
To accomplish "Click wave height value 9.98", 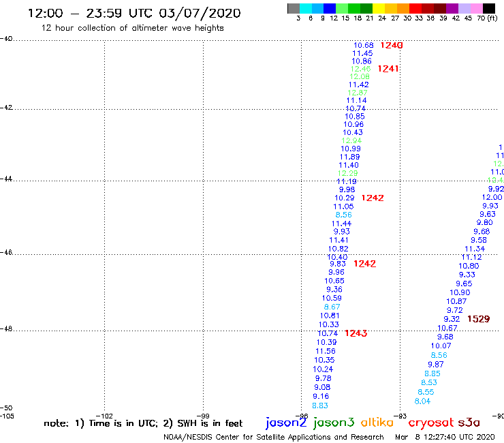I will click(347, 189).
